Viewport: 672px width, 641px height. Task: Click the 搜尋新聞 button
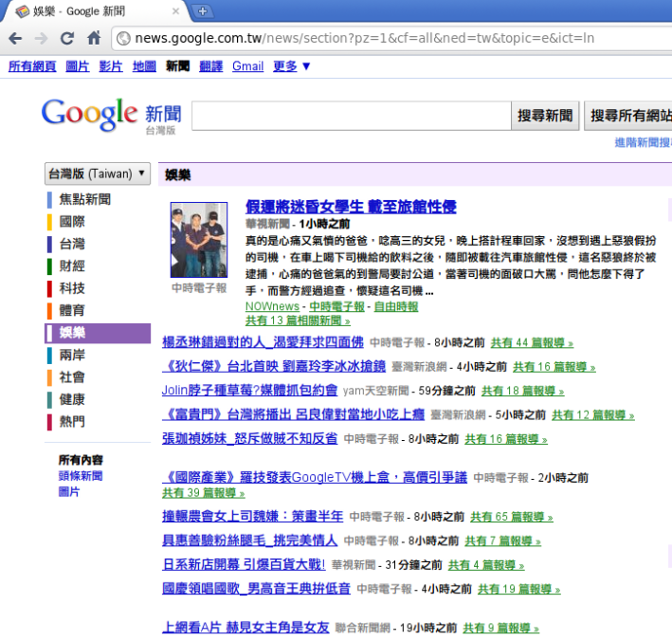coord(545,116)
